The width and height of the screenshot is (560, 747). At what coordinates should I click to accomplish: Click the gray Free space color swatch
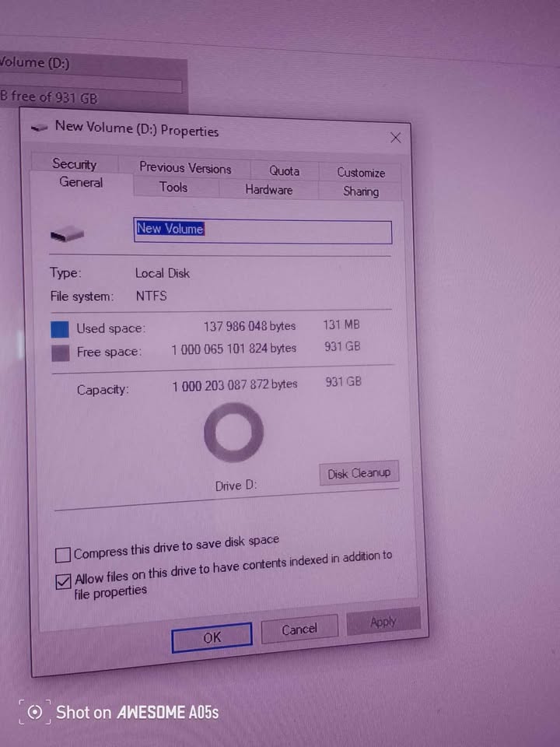(60, 353)
